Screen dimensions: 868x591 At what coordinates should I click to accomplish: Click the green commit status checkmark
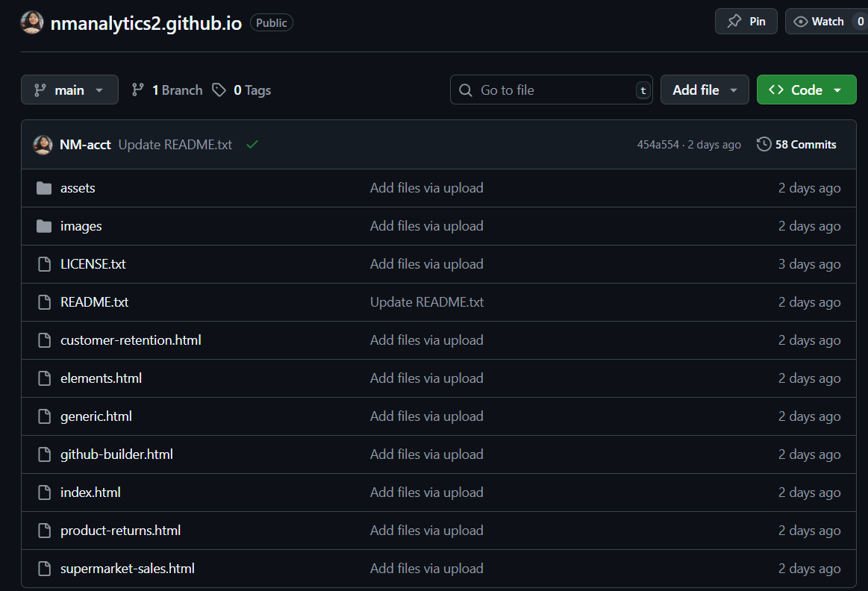coord(252,145)
